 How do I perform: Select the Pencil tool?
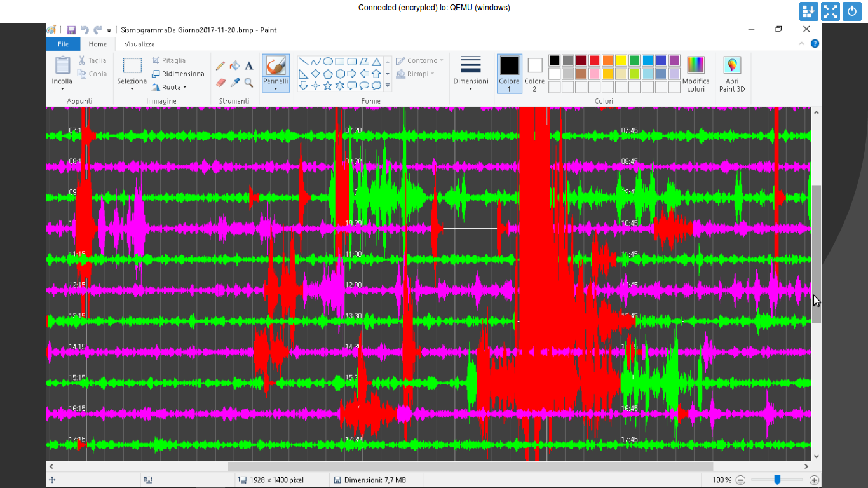[220, 65]
